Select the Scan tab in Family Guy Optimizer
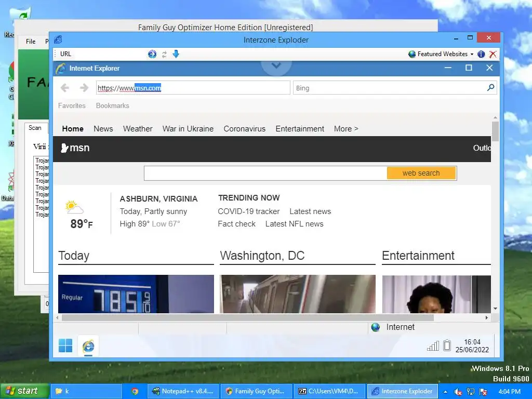This screenshot has height=399, width=532. click(x=35, y=128)
